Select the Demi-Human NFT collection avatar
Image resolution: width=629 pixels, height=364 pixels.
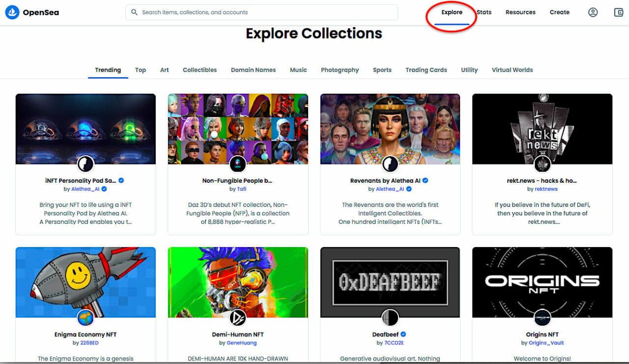click(238, 318)
